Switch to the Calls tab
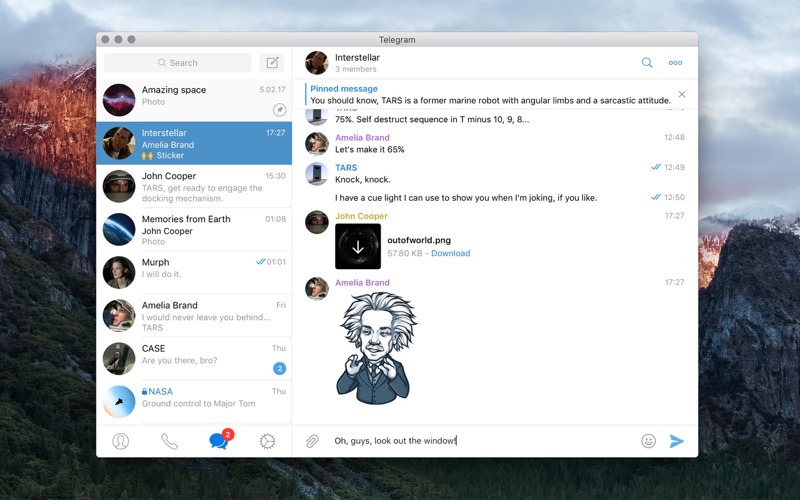 click(169, 441)
